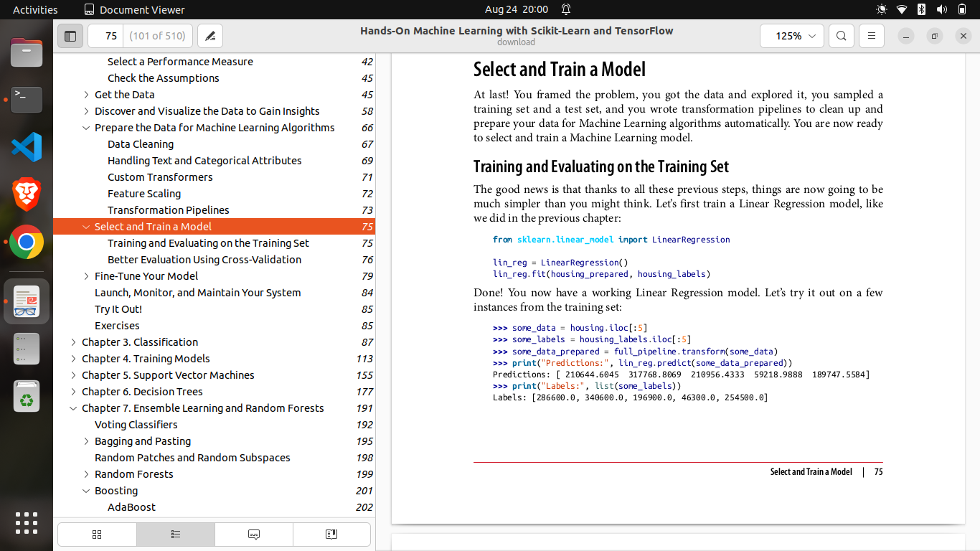
Task: Open Training and Evaluating on the Training Set
Action: (x=208, y=243)
